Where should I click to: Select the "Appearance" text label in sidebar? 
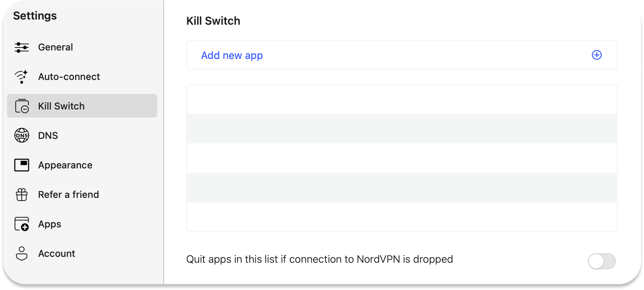[x=65, y=165]
